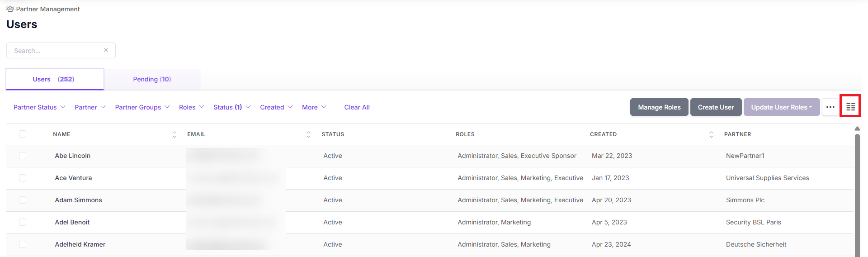
Task: Open the Partner filter dropdown
Action: pos(90,107)
